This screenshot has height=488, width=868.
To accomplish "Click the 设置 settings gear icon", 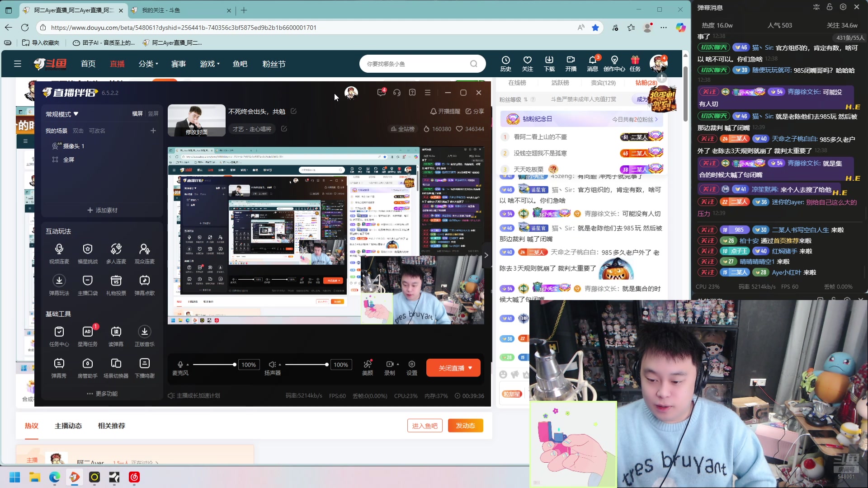I will tap(411, 364).
